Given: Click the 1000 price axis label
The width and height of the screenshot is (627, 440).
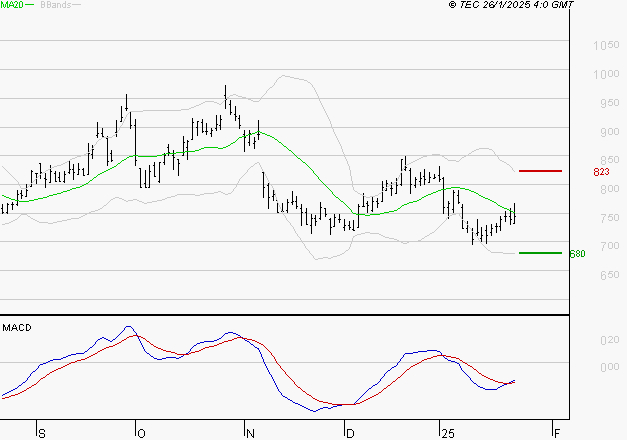Looking at the screenshot, I should tap(606, 74).
